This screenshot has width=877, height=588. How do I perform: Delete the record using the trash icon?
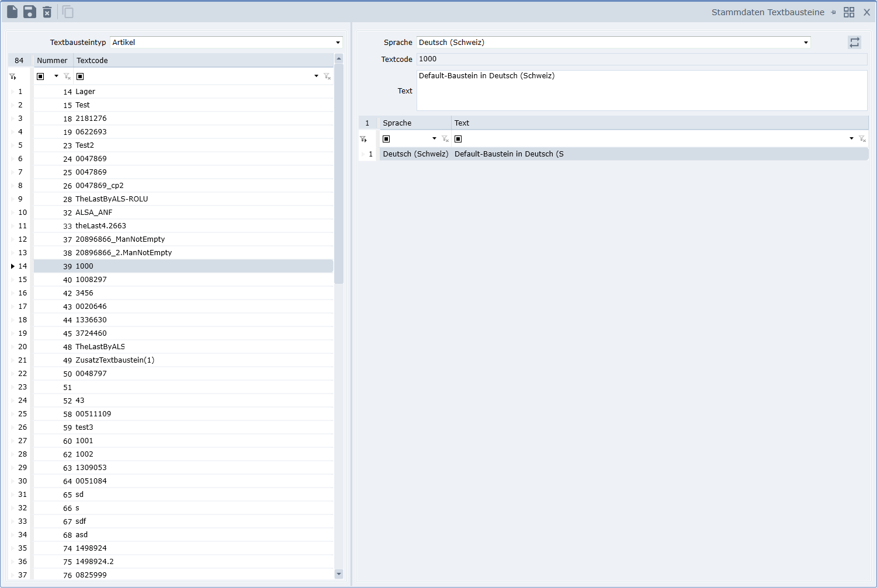(47, 12)
